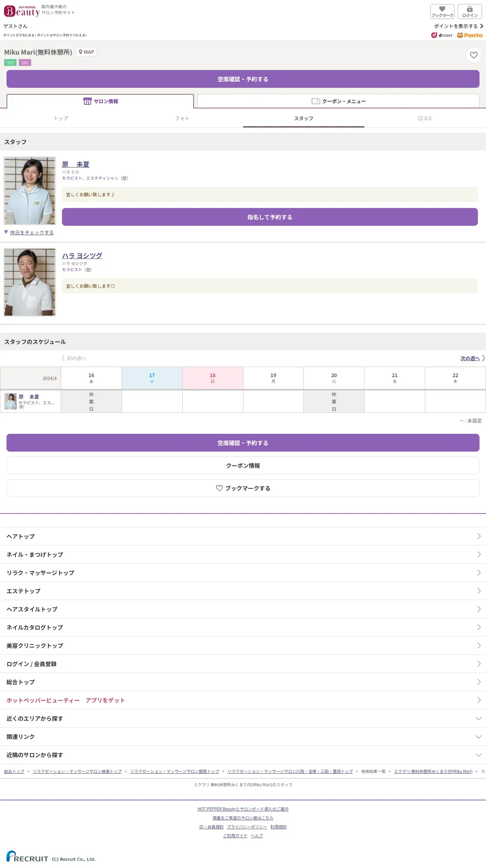Open ヘルプ link

tap(257, 836)
